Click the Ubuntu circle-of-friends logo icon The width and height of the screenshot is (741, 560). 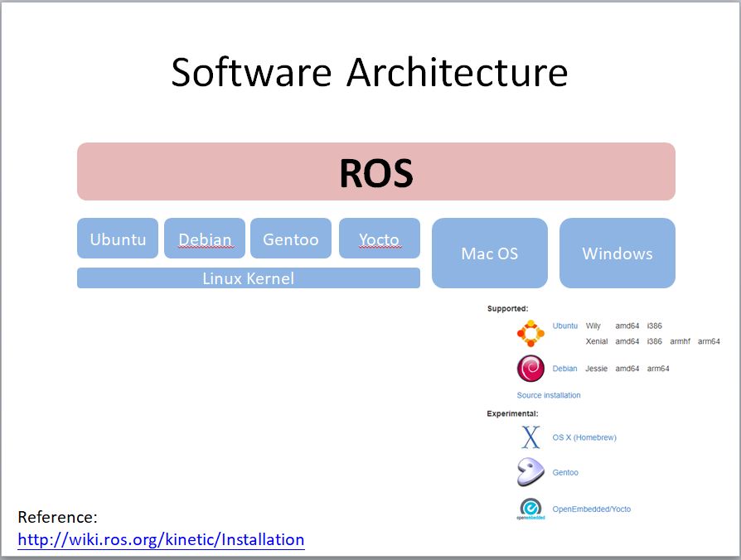(530, 331)
